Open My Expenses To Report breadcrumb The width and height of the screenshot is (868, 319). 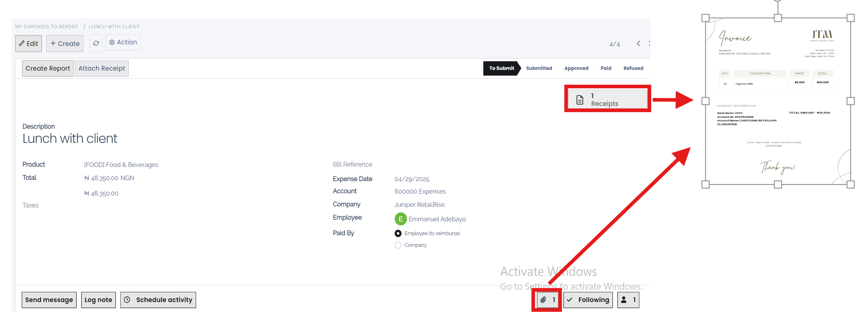tap(46, 27)
